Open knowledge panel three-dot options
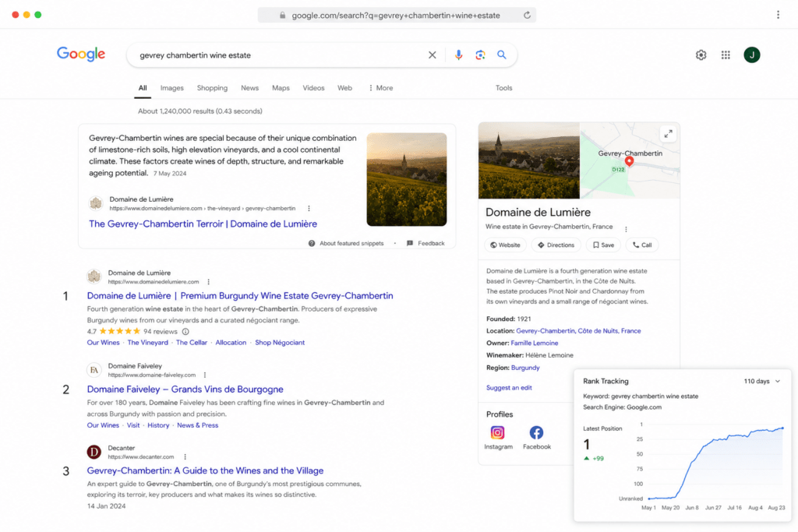 click(626, 229)
